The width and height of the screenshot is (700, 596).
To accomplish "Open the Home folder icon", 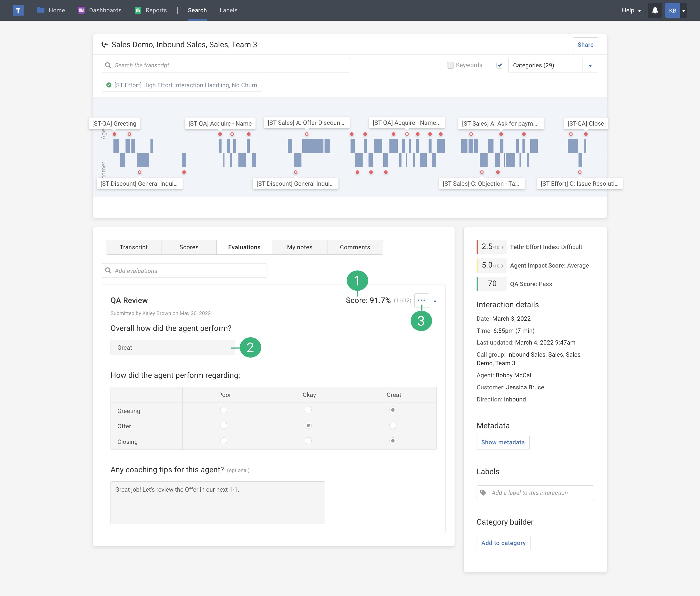I will coord(40,10).
